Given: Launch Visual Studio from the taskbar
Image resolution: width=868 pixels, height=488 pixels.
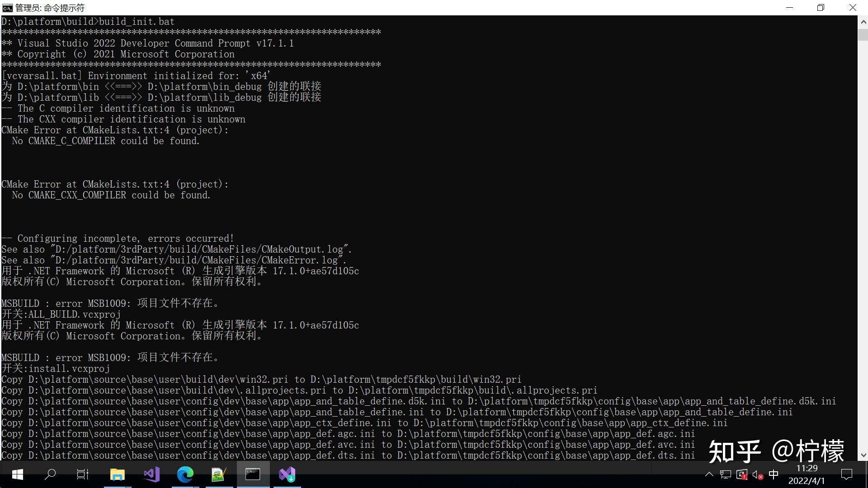Looking at the screenshot, I should tap(151, 474).
